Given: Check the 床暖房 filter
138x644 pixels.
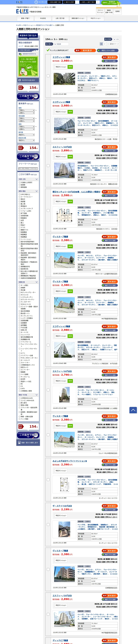Looking at the screenshot, I should (20, 288).
